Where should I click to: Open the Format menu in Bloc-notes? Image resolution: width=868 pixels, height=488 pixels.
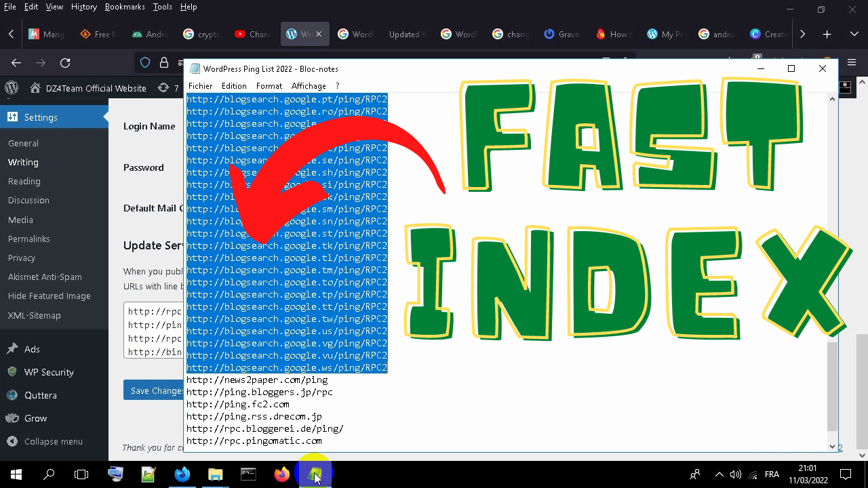(269, 85)
